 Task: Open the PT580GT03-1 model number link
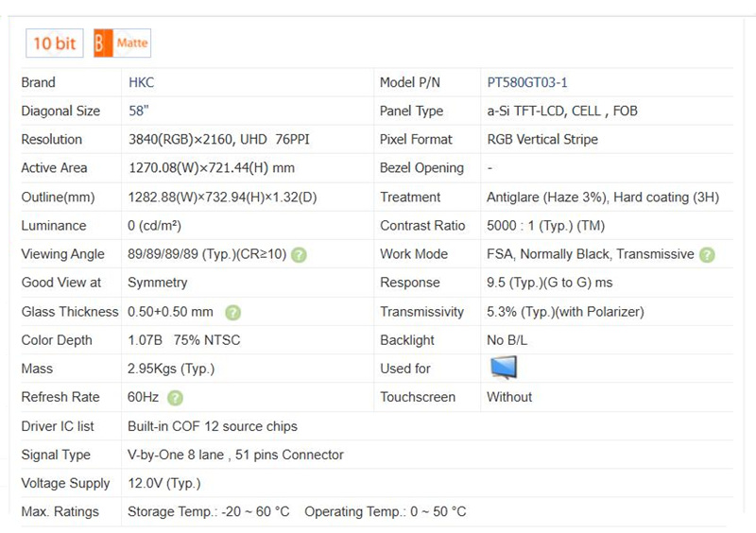pos(527,82)
